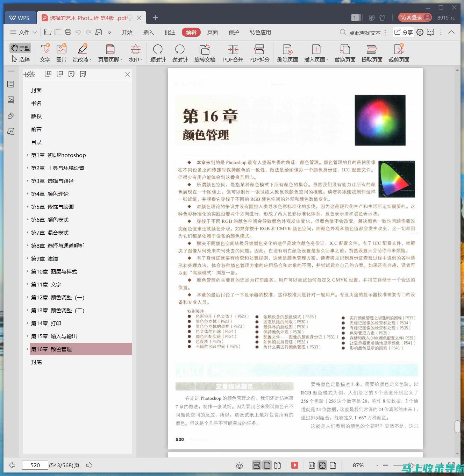
Task: Switch to the 页面 ribbon tab
Action: click(x=212, y=32)
